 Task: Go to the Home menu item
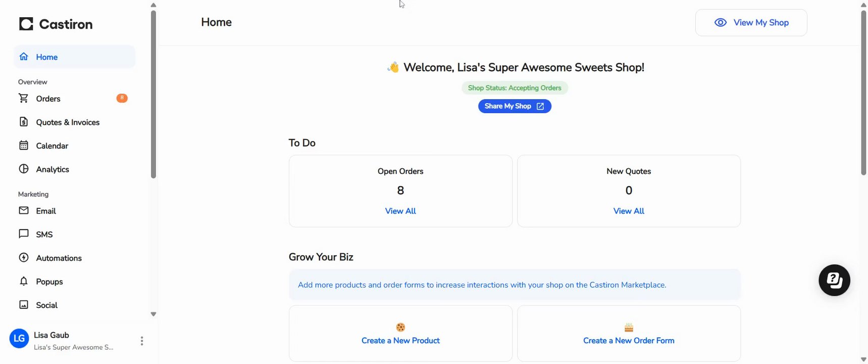point(46,57)
